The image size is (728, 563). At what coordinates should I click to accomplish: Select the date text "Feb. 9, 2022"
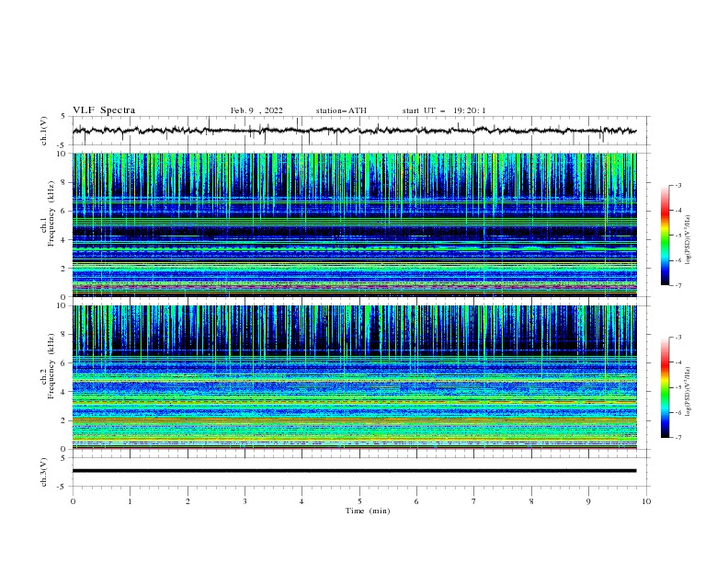tap(256, 110)
